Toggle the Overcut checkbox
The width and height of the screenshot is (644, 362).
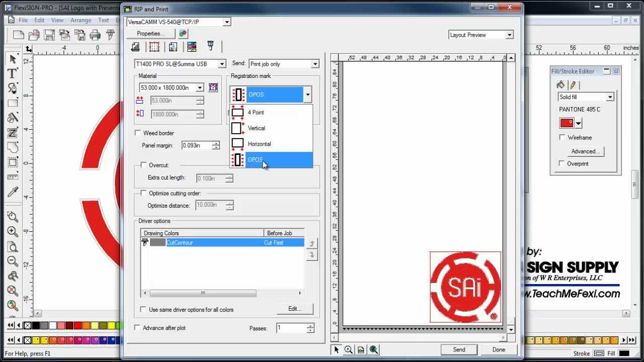click(x=143, y=165)
